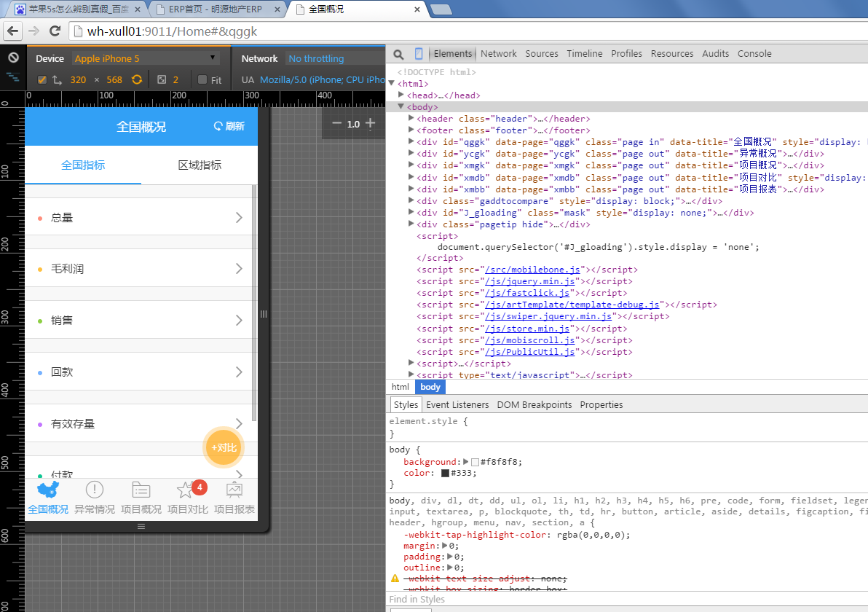Viewport: 868px width, 612px height.
Task: Click the reset emulation circle-slash icon
Action: click(x=13, y=58)
